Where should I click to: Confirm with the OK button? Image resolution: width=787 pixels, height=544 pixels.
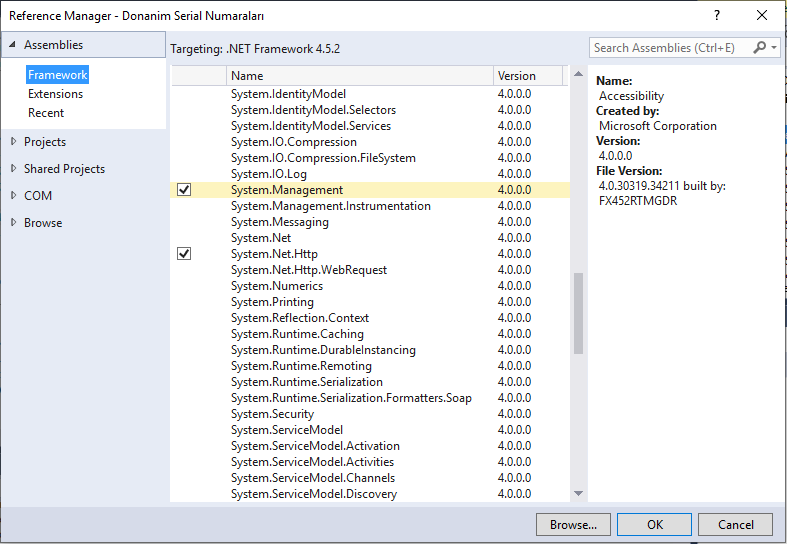654,524
